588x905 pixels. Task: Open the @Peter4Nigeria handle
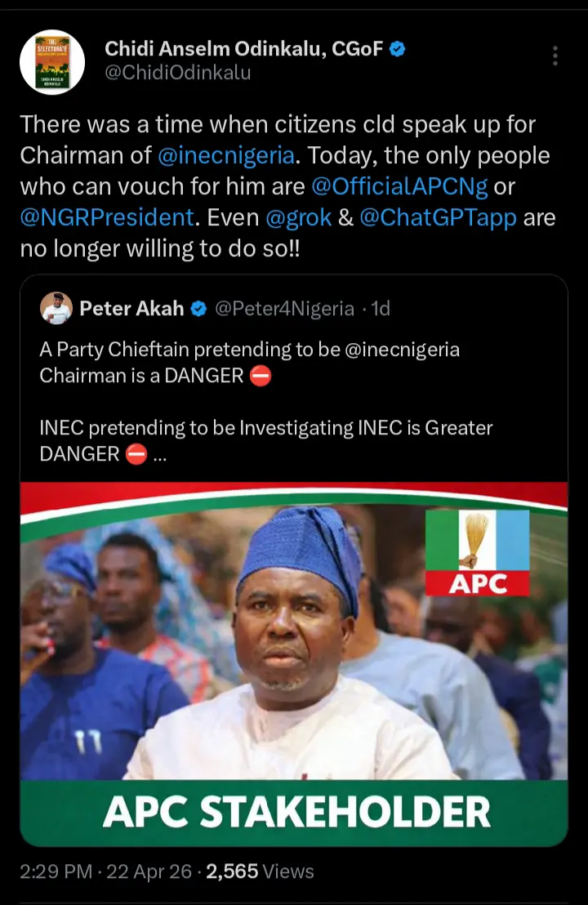point(284,308)
